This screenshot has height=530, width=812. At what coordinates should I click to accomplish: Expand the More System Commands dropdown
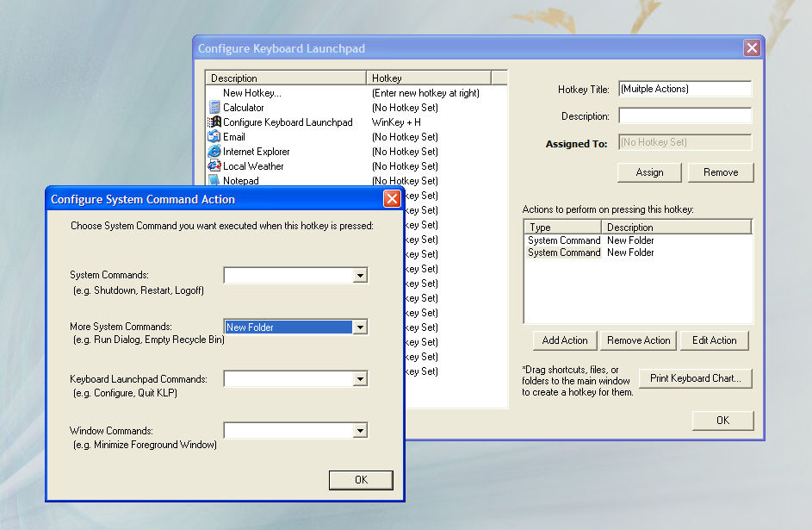coord(361,327)
